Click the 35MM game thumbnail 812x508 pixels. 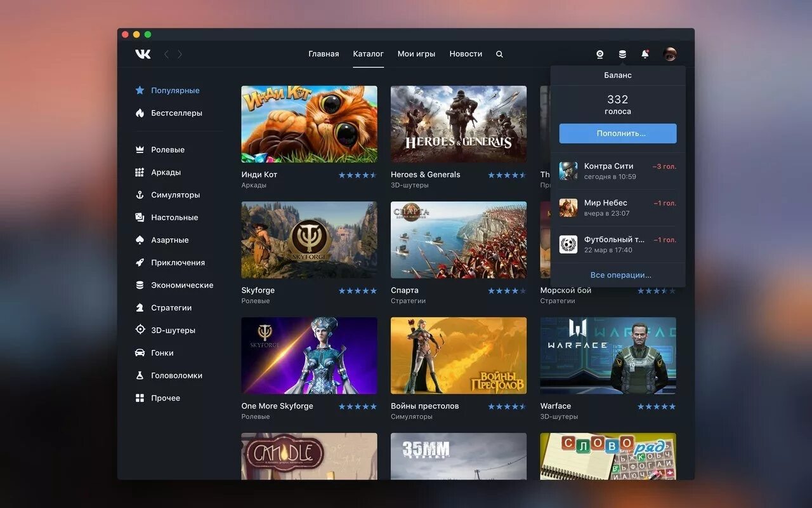tap(459, 456)
